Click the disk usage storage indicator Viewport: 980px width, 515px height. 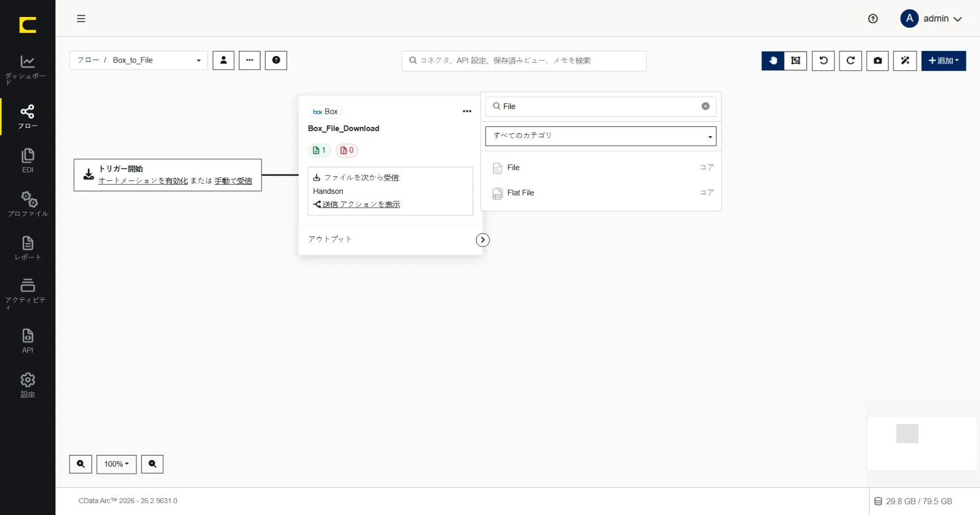click(x=913, y=501)
